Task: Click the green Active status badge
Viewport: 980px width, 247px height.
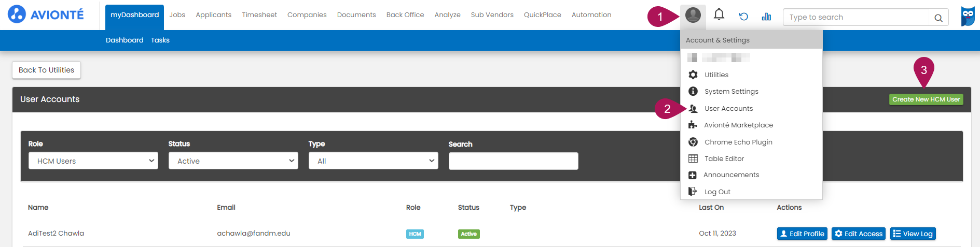Action: tap(469, 234)
